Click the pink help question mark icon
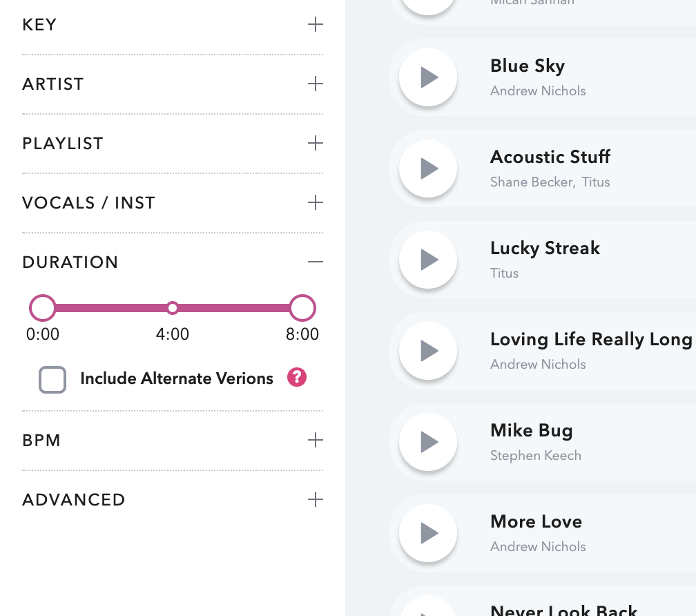696x616 pixels. [x=297, y=378]
